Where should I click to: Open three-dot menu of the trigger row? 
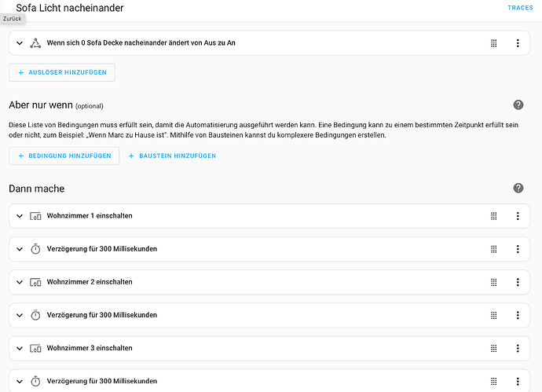point(518,43)
